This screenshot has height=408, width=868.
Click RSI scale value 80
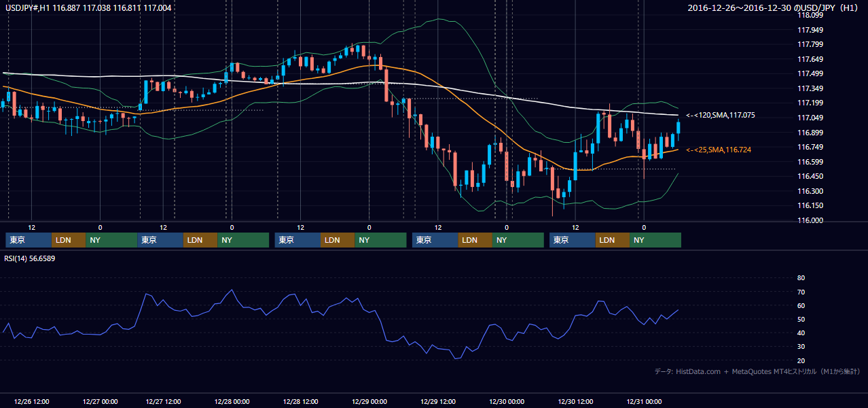point(801,278)
